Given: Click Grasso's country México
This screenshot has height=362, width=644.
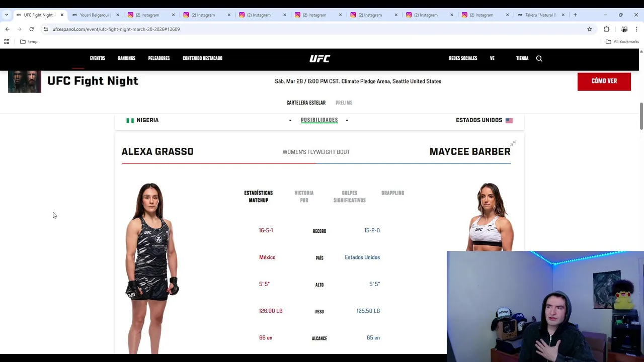Looking at the screenshot, I should (267, 257).
